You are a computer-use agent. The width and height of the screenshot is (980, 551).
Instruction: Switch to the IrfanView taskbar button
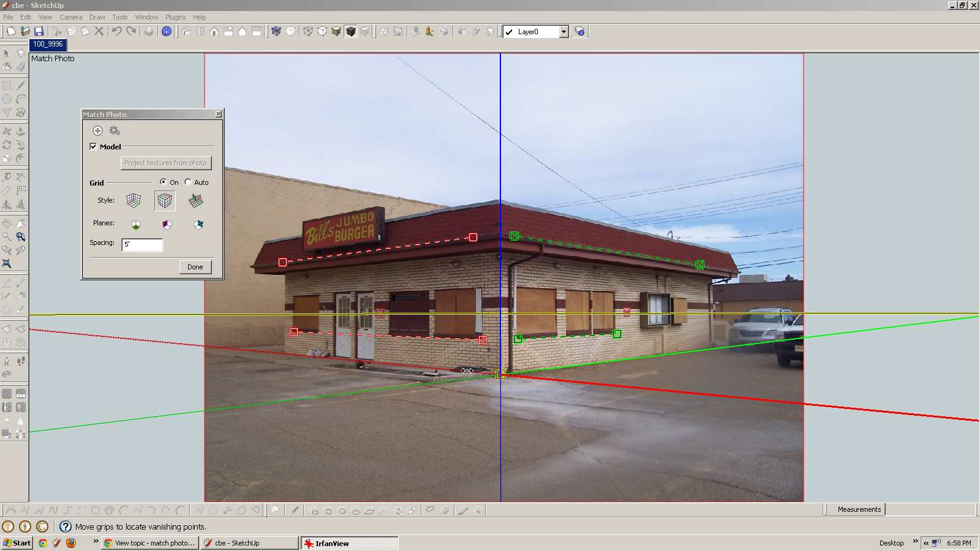point(349,543)
